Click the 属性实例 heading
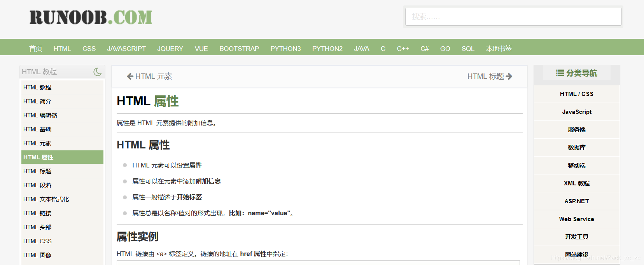Viewport: 644px width, 265px height. coord(138,237)
